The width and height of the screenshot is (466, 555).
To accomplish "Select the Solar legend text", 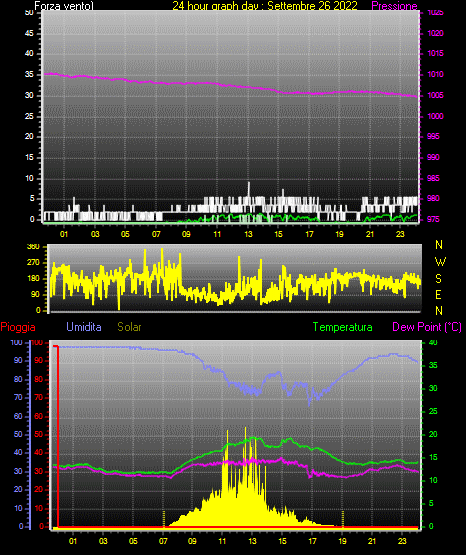I will tap(130, 327).
